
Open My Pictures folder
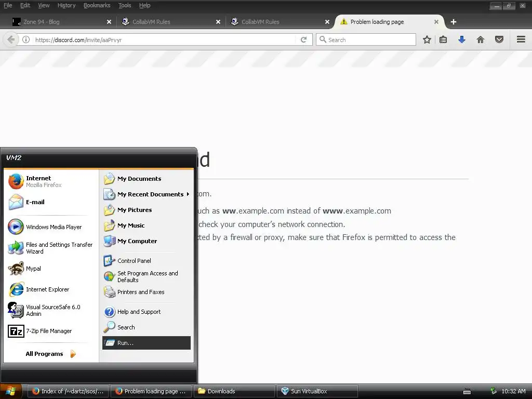[x=146, y=210]
